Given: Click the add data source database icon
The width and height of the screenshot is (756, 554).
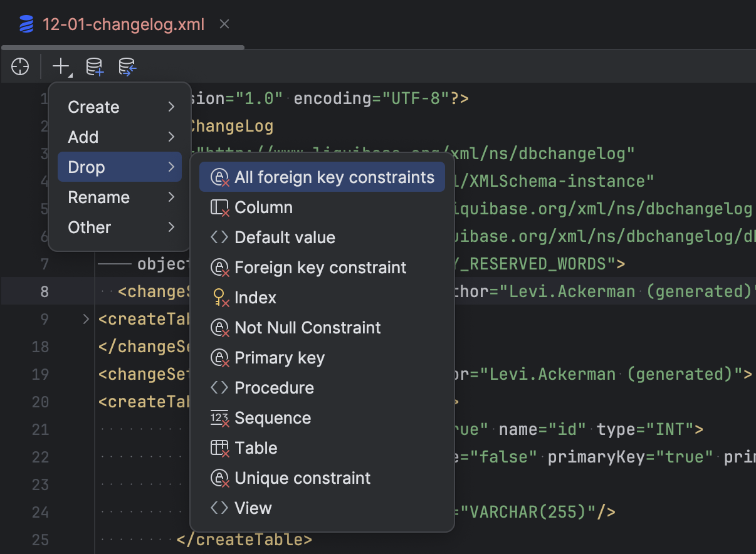Looking at the screenshot, I should pyautogui.click(x=94, y=67).
